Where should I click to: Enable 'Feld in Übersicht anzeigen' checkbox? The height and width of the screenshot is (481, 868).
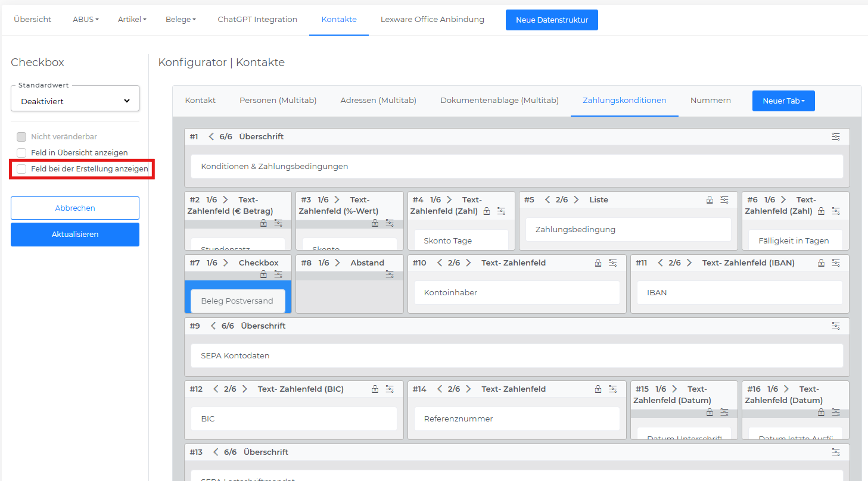(x=21, y=153)
